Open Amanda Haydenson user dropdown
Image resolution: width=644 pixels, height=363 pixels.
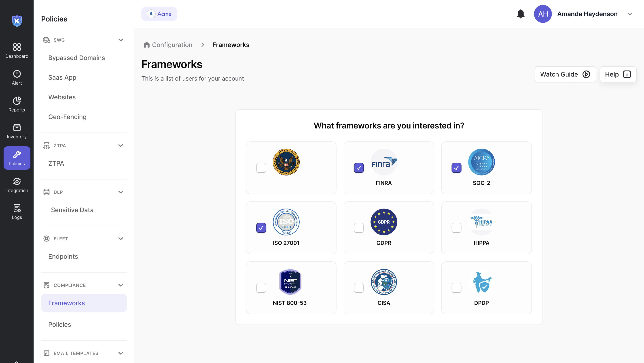pyautogui.click(x=630, y=14)
